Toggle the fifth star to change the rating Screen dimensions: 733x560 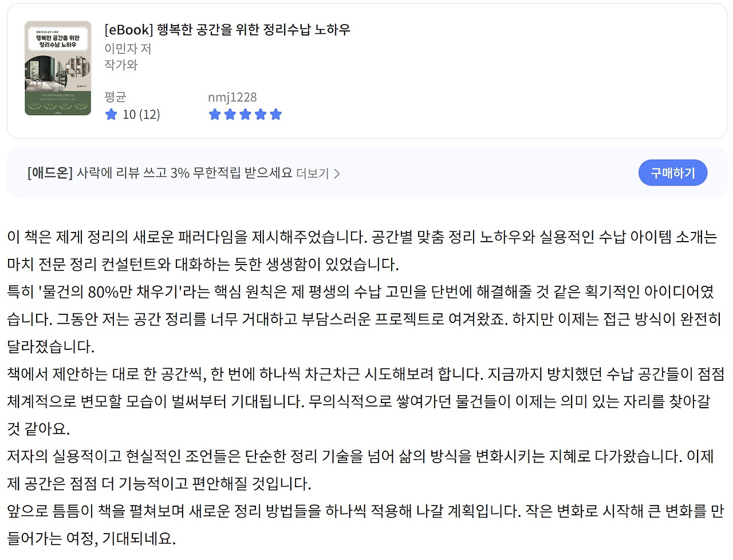[x=277, y=114]
